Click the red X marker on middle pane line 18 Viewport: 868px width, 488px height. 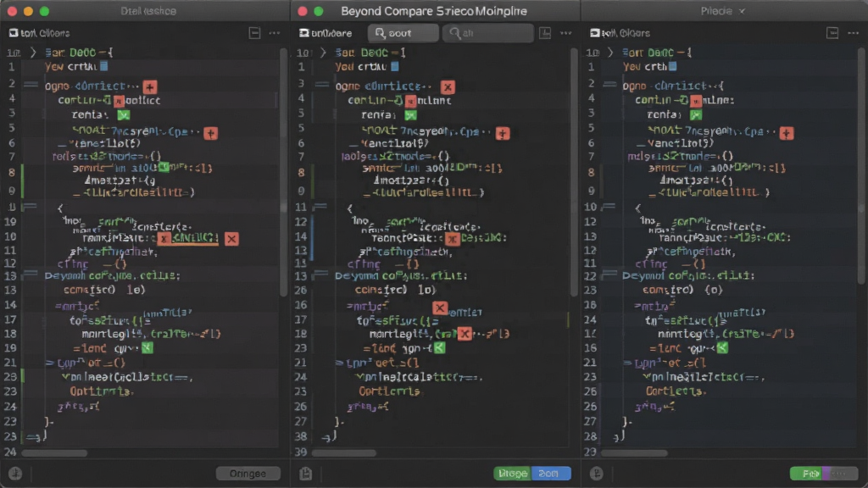point(465,334)
